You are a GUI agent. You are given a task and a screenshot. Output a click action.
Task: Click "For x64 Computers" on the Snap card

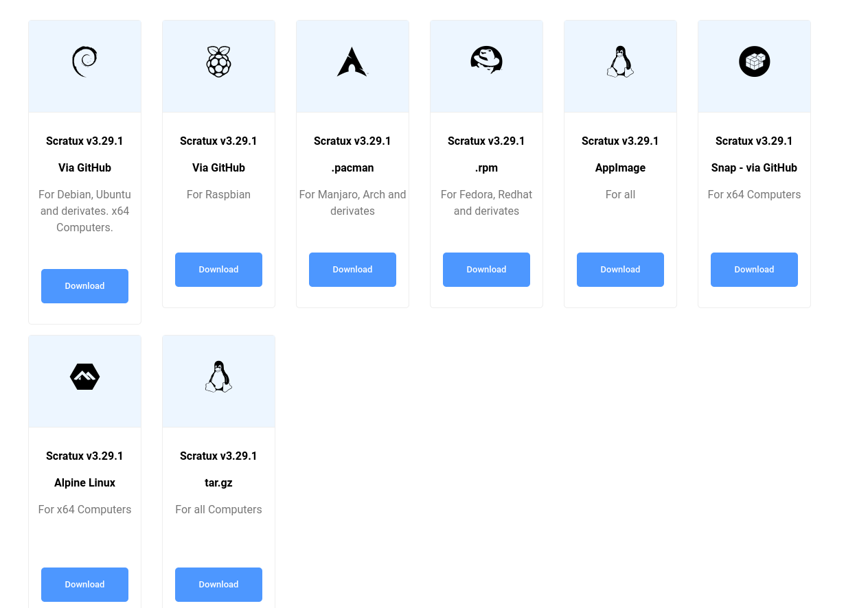click(754, 194)
